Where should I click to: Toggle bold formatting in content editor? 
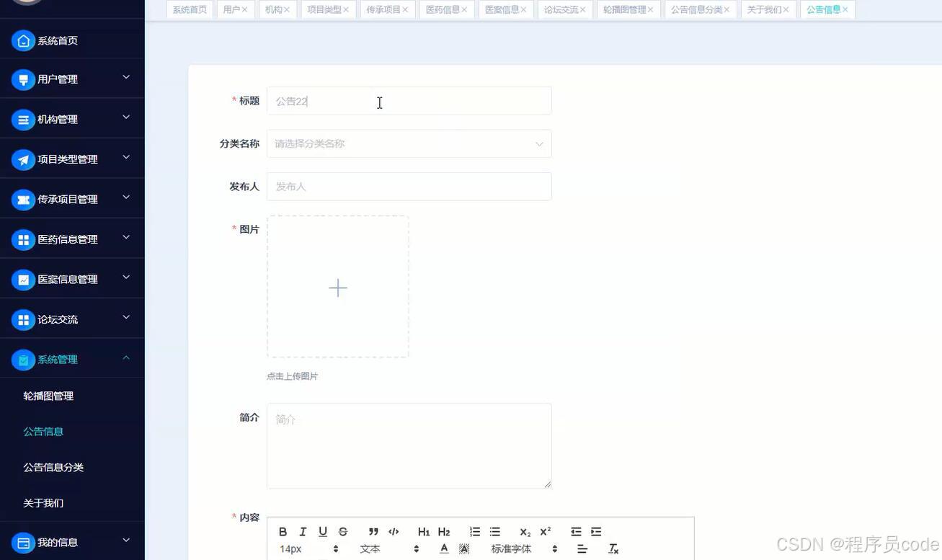(x=283, y=532)
